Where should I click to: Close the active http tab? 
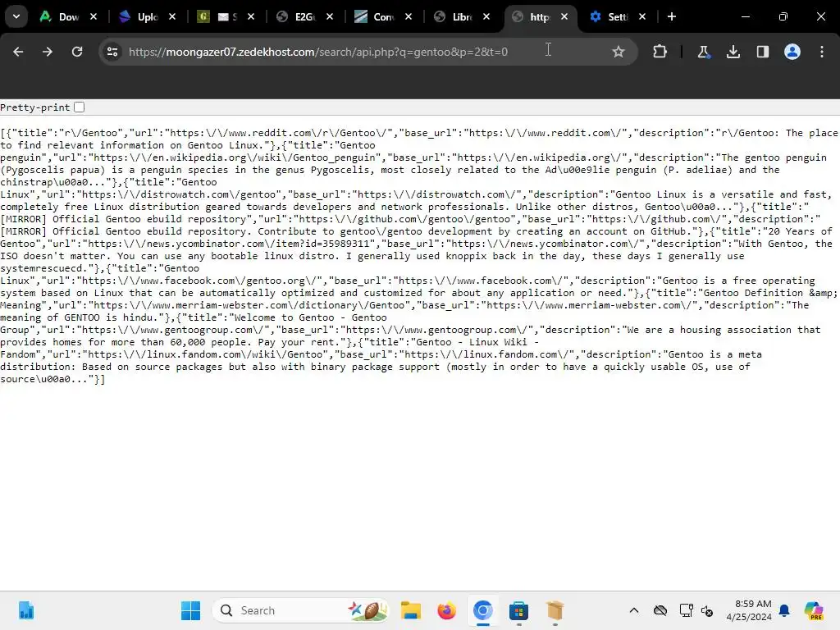pos(564,16)
